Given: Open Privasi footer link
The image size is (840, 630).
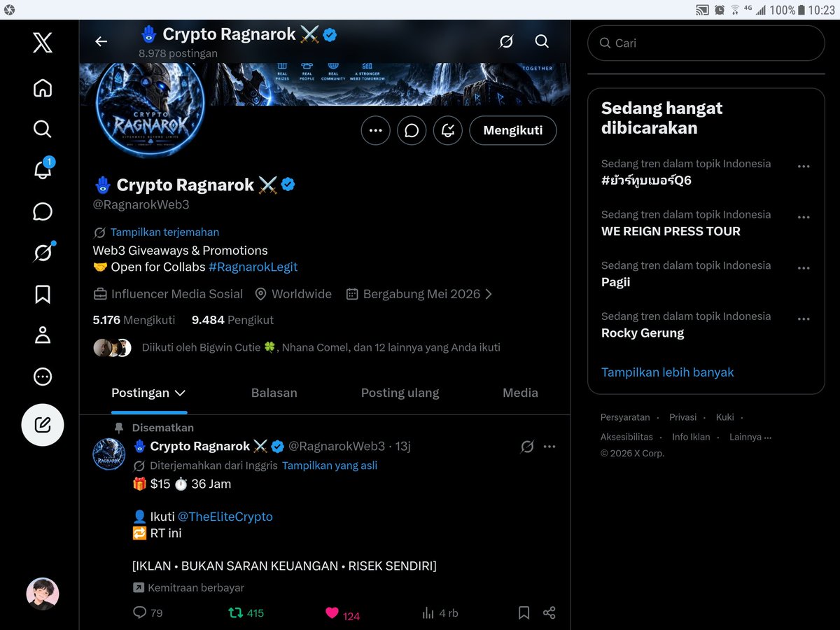Looking at the screenshot, I should click(682, 417).
